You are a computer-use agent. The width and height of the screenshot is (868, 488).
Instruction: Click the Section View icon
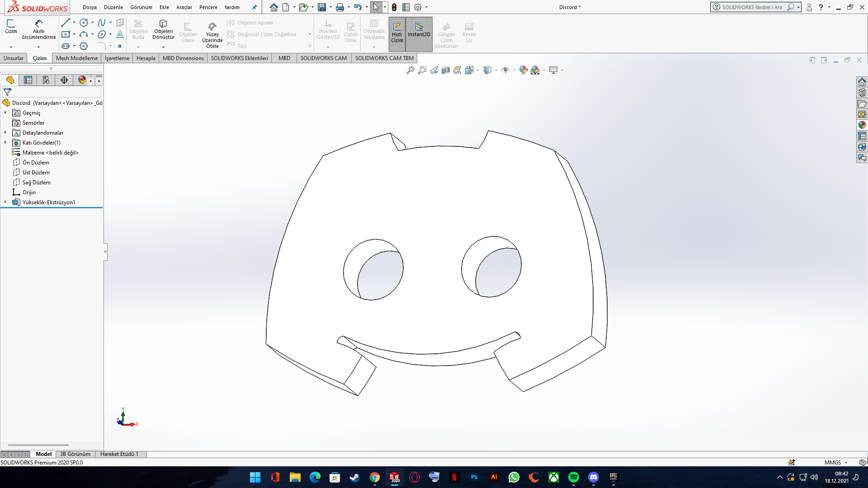[x=446, y=70]
